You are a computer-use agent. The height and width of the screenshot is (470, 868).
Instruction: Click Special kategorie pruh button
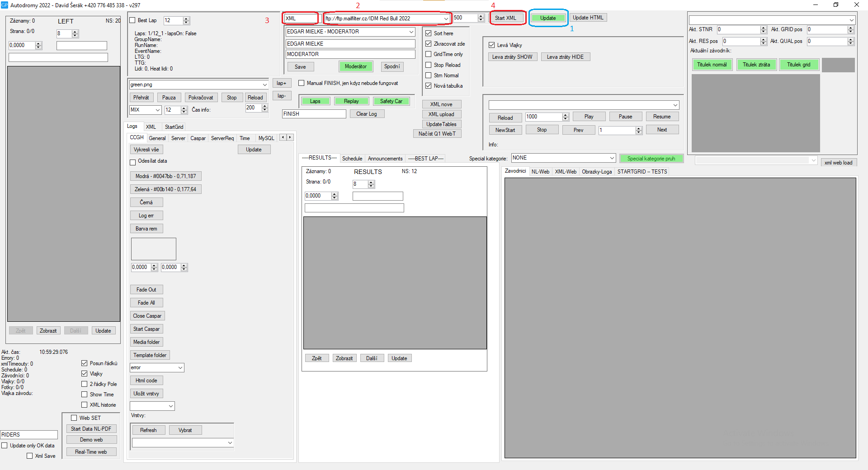(651, 159)
